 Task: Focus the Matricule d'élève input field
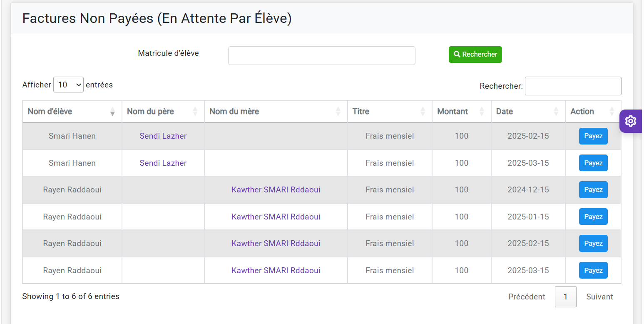point(321,55)
